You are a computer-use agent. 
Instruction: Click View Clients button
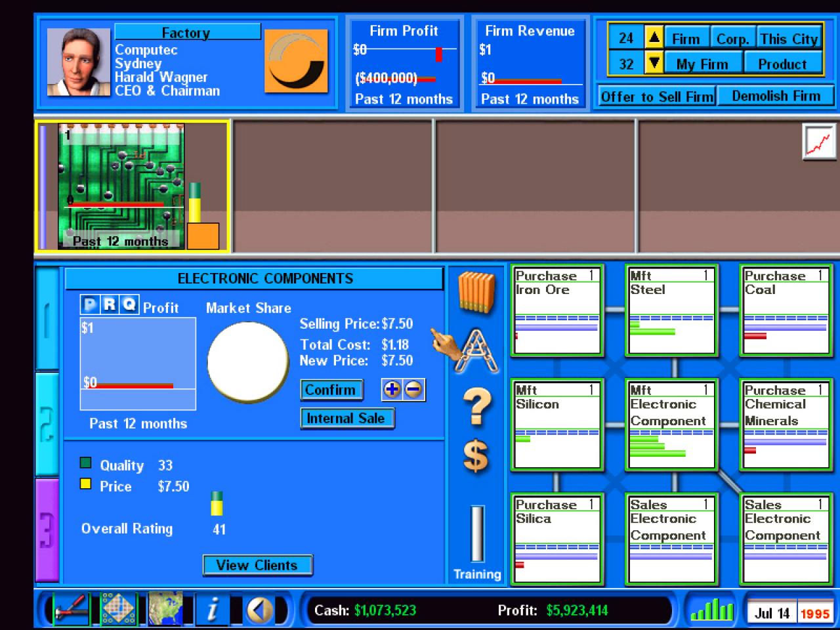point(257,565)
